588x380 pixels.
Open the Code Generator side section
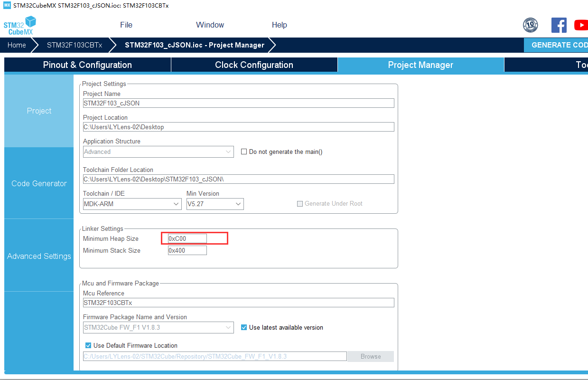pos(39,183)
